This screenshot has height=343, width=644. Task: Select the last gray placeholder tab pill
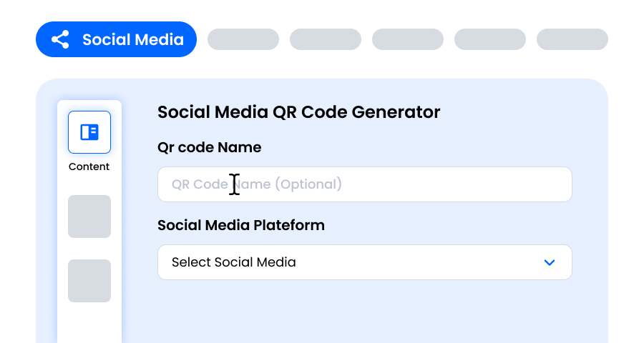click(572, 39)
